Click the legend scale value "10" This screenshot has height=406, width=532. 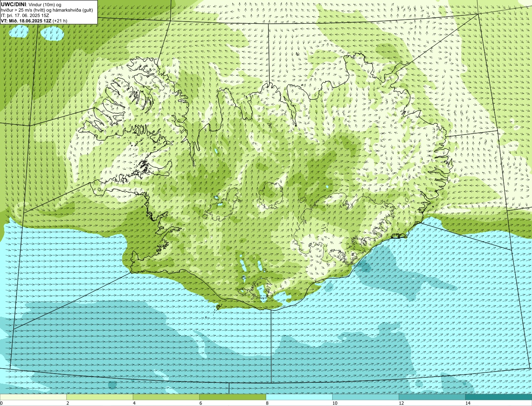335,403
